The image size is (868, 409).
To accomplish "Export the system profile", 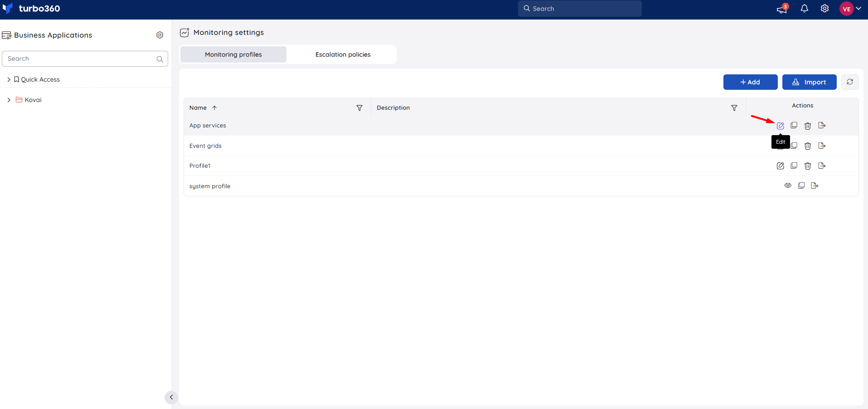I will pyautogui.click(x=815, y=185).
